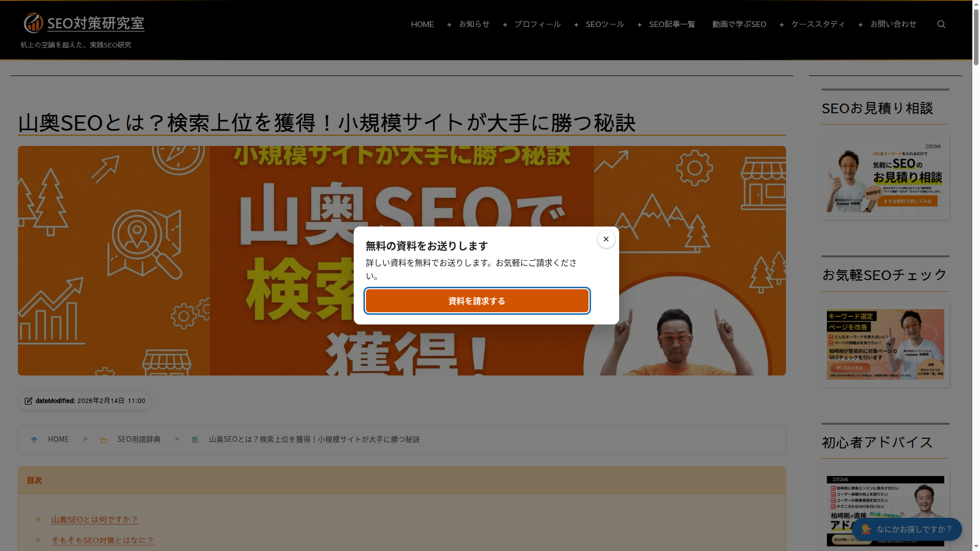
Task: Open the SEOツール menu item
Action: (x=605, y=24)
